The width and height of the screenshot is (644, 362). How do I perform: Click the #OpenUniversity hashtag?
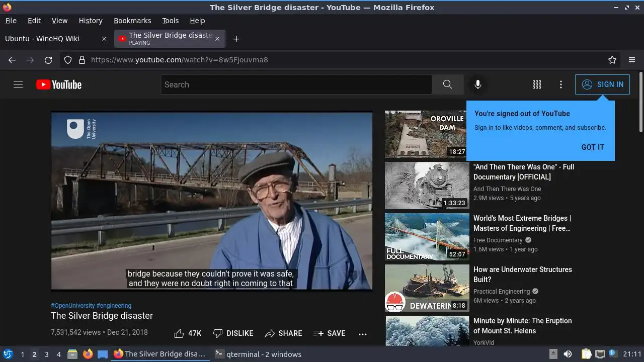pyautogui.click(x=73, y=306)
